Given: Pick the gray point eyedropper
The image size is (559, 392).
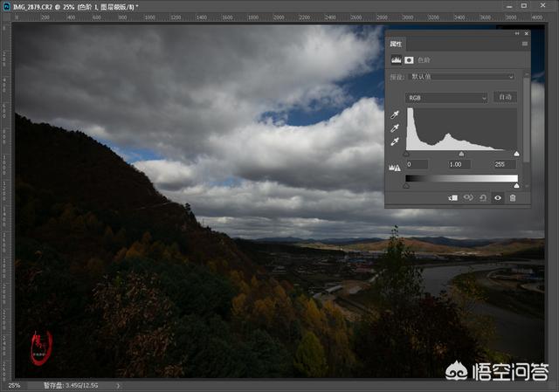Looking at the screenshot, I should click(395, 127).
